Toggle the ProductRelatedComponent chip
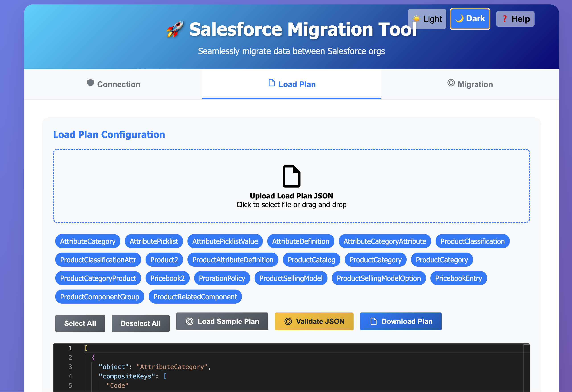This screenshot has width=572, height=392. pyautogui.click(x=195, y=297)
